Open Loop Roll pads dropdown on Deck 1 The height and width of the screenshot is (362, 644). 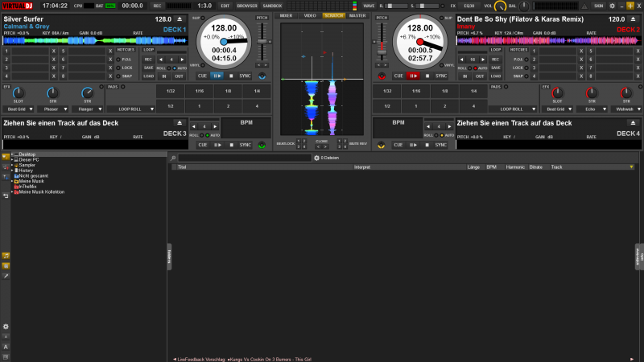pos(130,109)
